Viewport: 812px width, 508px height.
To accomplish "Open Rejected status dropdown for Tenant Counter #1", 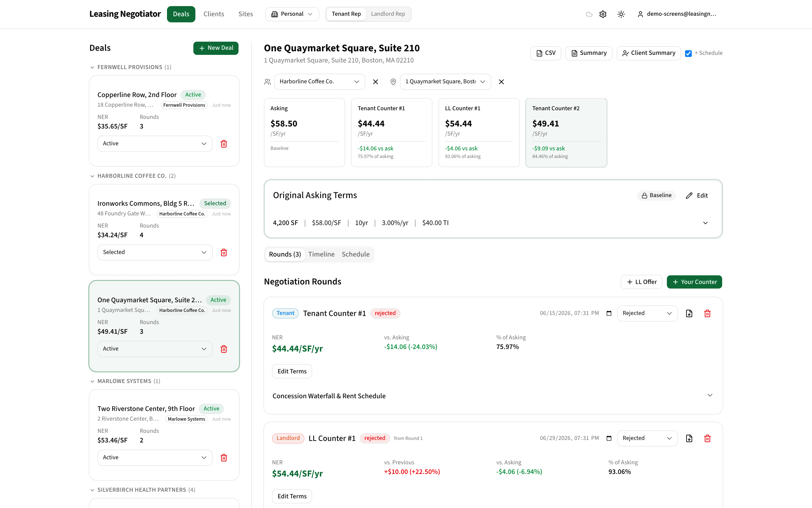I will tap(647, 313).
